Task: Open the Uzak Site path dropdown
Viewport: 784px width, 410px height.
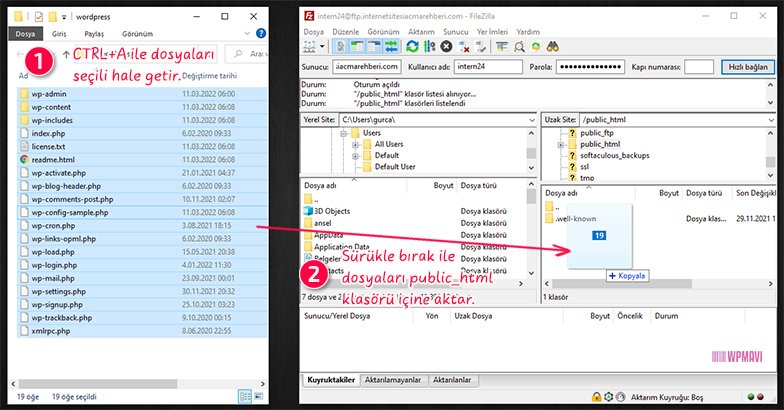Action: pyautogui.click(x=772, y=120)
